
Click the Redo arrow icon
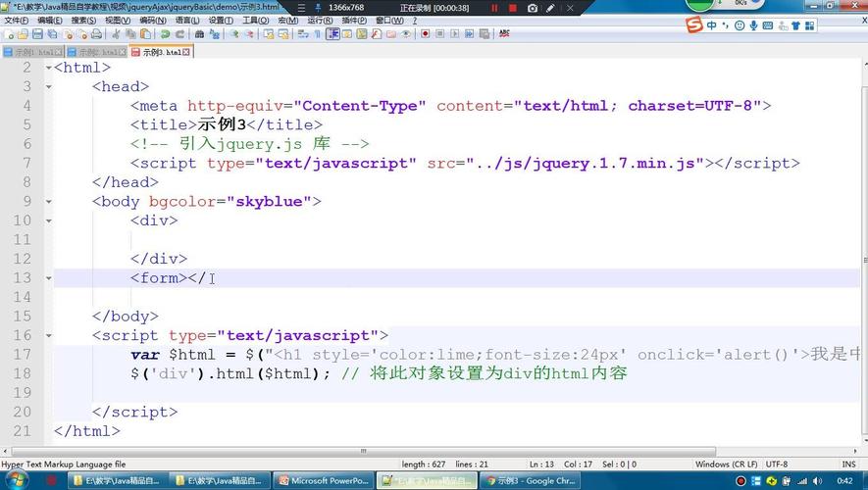coord(179,34)
